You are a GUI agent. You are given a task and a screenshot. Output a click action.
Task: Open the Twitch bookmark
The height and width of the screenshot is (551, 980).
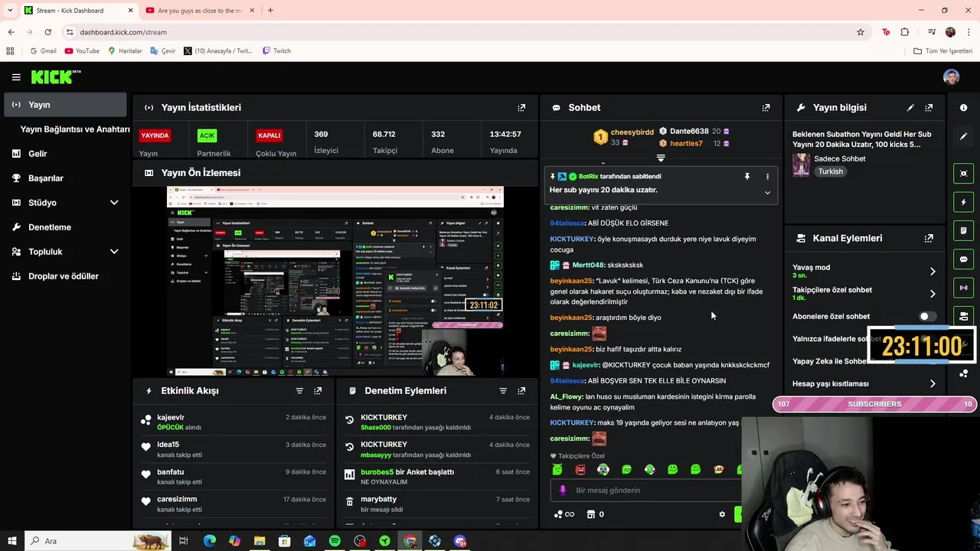coord(276,51)
